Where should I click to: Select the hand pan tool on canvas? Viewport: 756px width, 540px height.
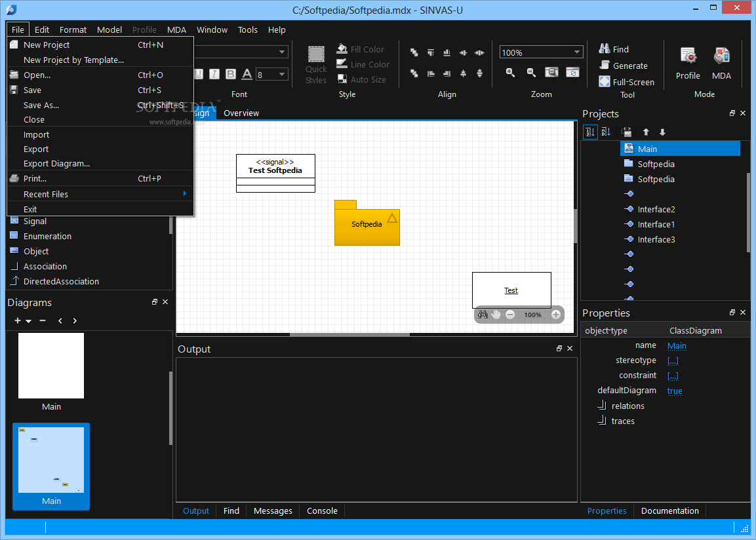click(x=496, y=315)
